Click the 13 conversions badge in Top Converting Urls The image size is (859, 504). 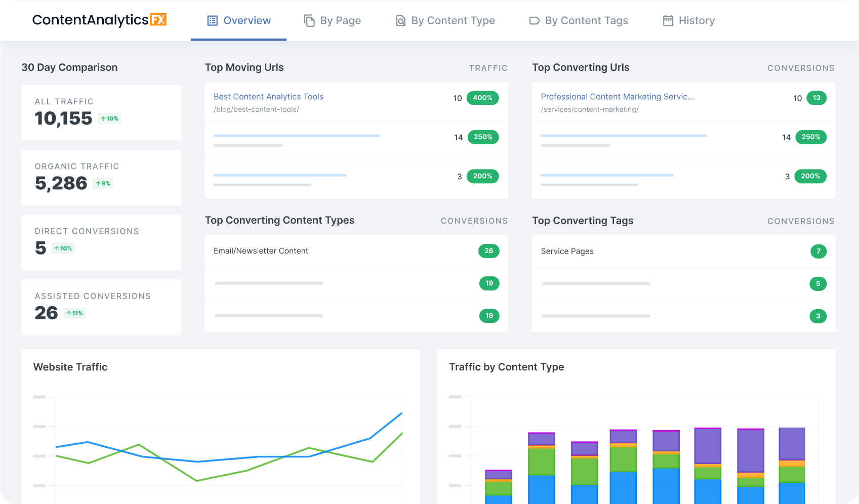tap(816, 98)
